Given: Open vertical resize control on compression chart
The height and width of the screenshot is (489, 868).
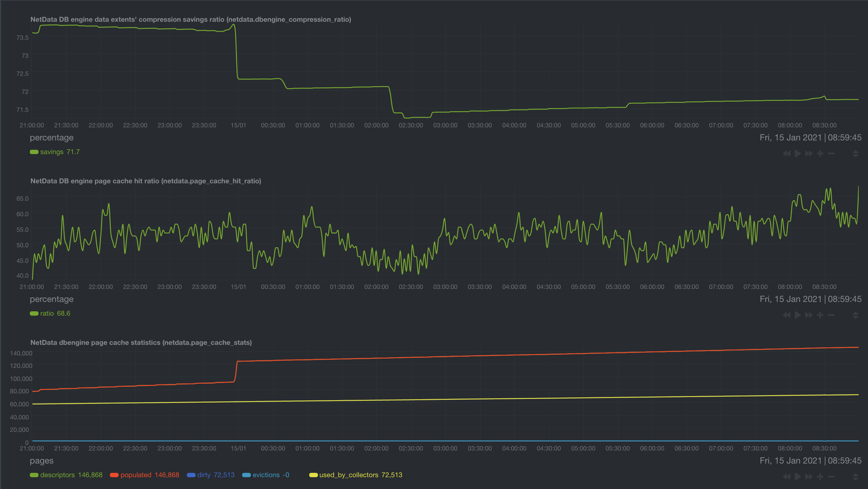Looking at the screenshot, I should (856, 153).
